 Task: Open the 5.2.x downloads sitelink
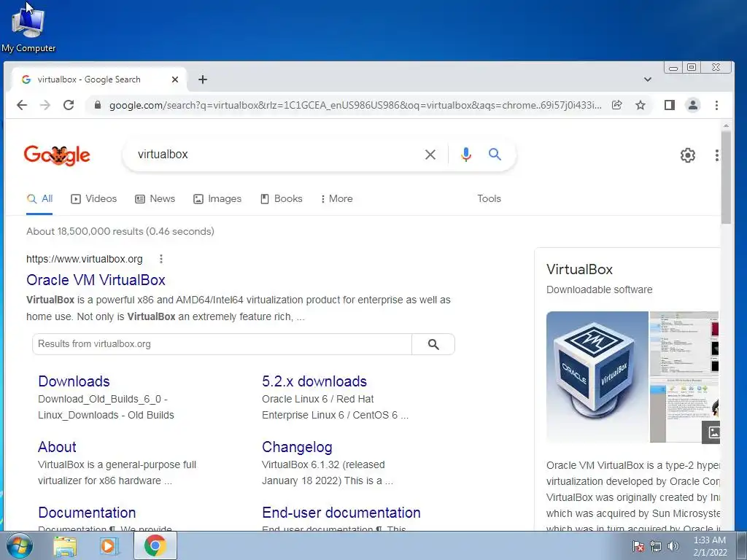[314, 381]
